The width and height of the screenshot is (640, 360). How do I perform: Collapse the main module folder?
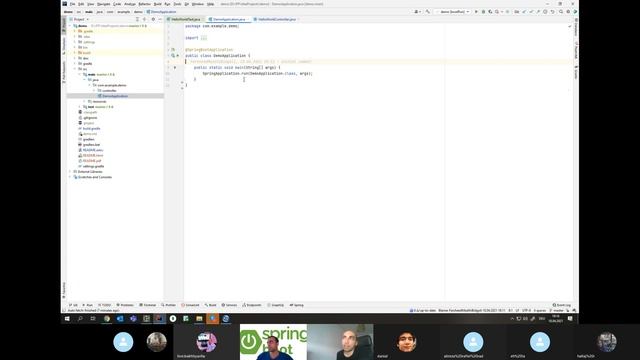coord(80,74)
